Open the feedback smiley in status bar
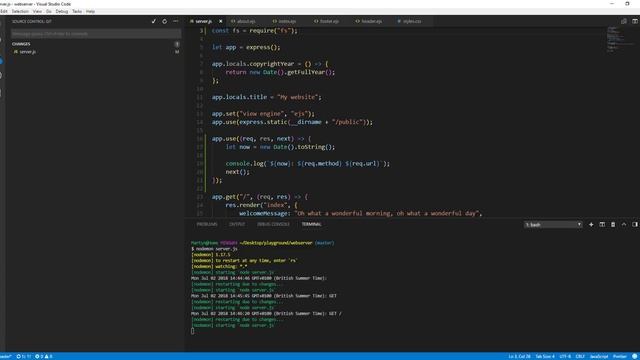The height and width of the screenshot is (360, 640). click(x=635, y=356)
